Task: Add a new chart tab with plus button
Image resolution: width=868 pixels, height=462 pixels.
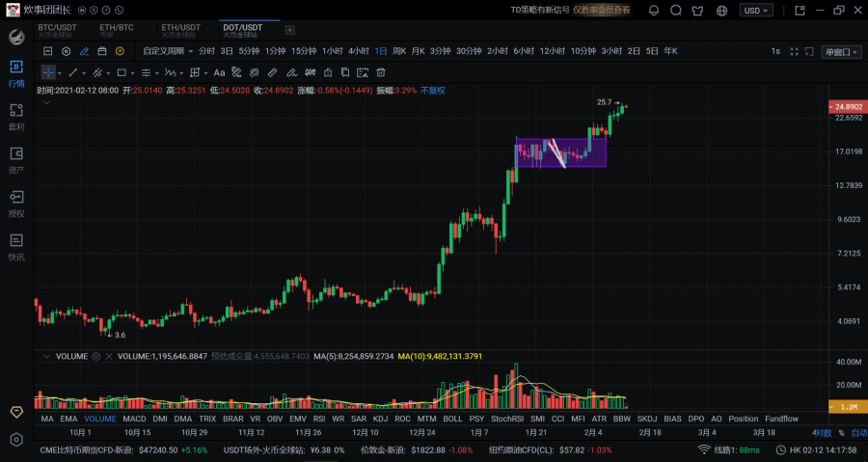Action: tap(289, 30)
